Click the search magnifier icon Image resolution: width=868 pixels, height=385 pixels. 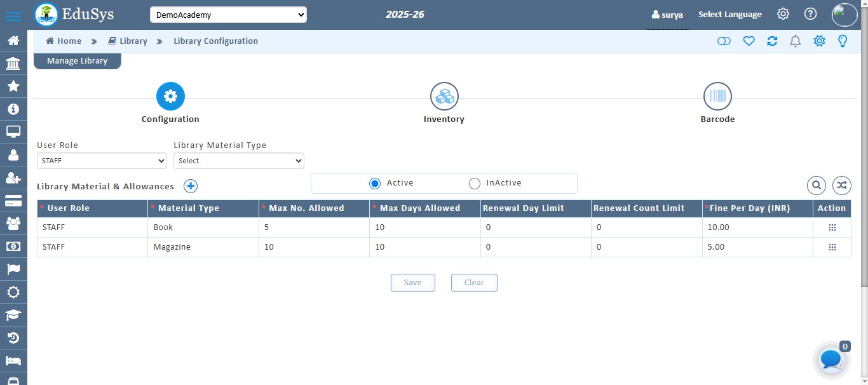[816, 185]
